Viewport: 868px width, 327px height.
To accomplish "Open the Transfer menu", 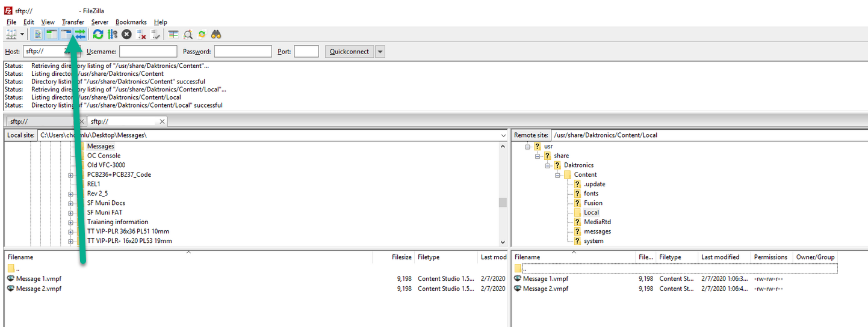I will pos(73,22).
